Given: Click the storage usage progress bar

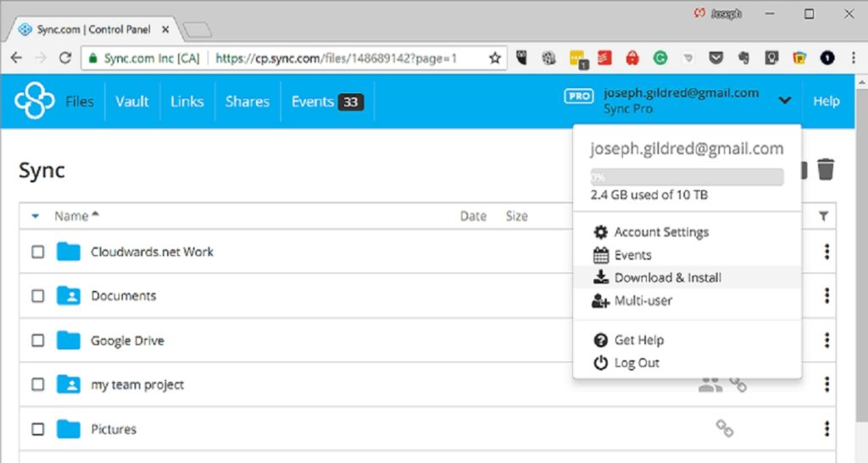Looking at the screenshot, I should [x=687, y=177].
